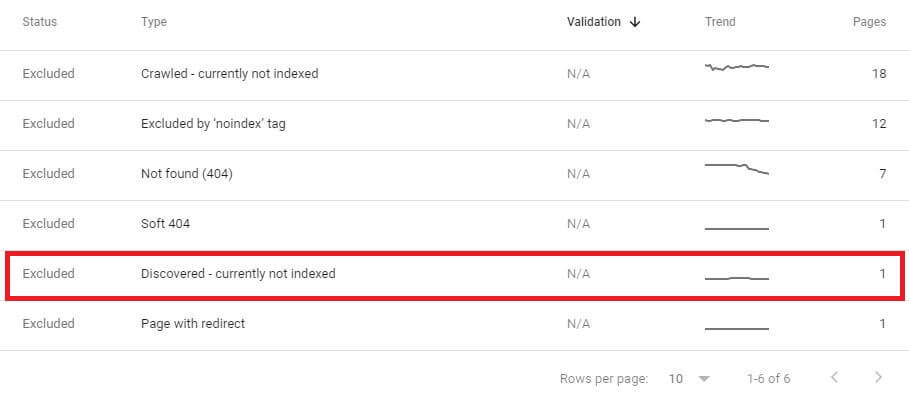
Task: Click the noindex row trend sparkline
Action: pos(737,120)
